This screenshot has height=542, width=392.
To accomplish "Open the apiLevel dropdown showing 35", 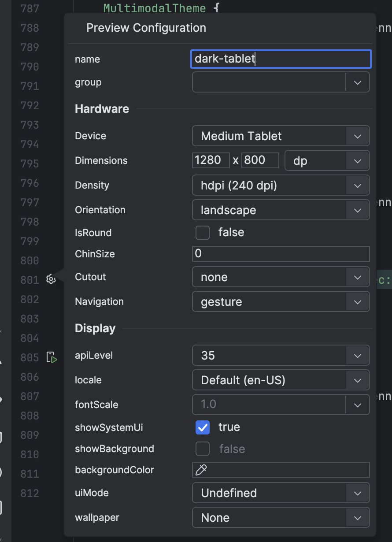I will [281, 356].
